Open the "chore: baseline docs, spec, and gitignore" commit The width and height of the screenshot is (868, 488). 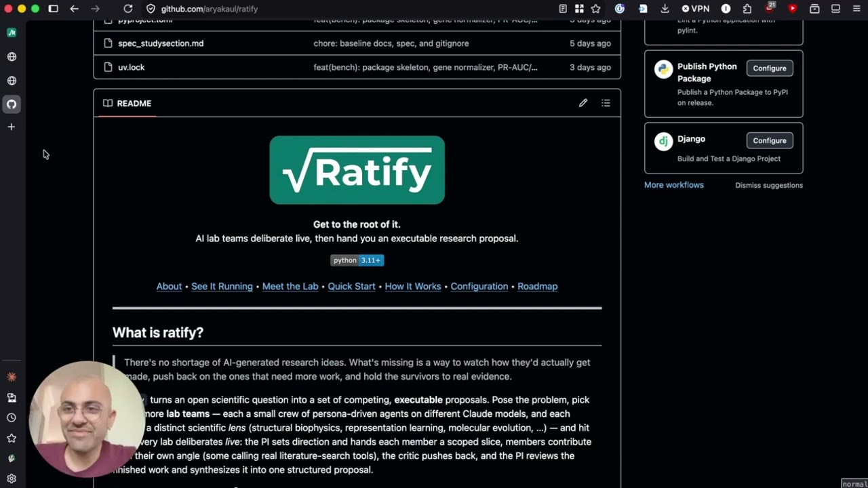391,43
